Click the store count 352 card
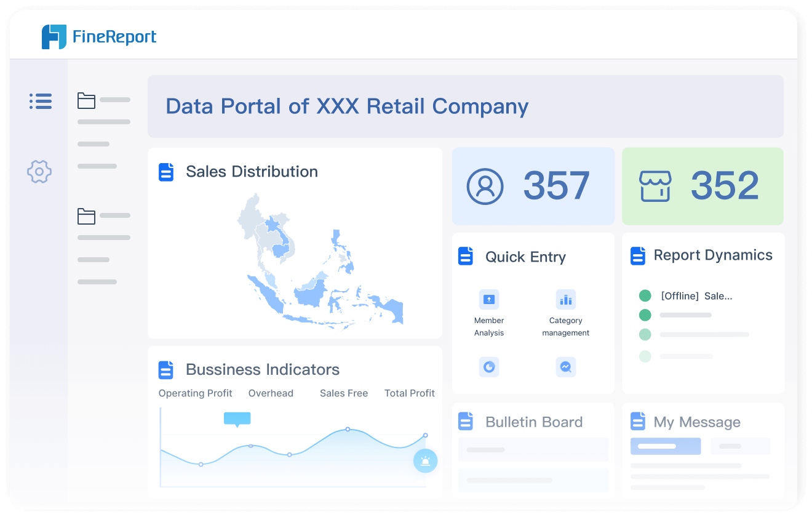Viewport: 812px width, 517px height. click(703, 186)
